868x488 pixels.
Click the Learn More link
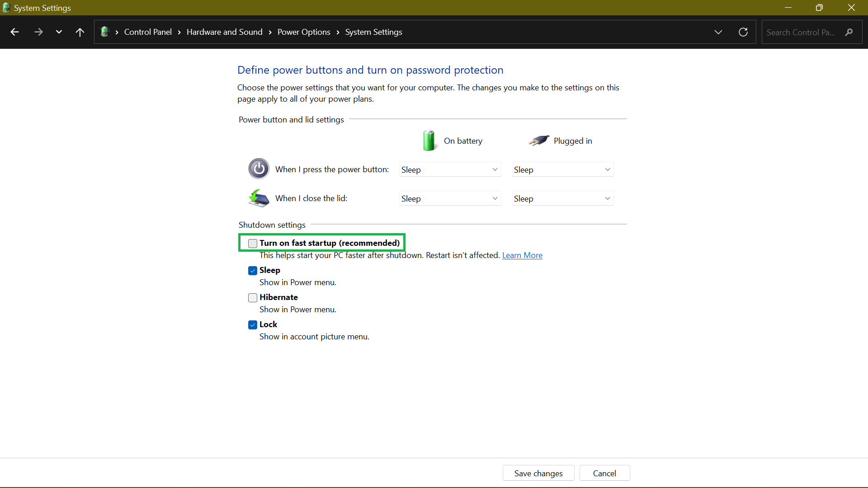522,255
